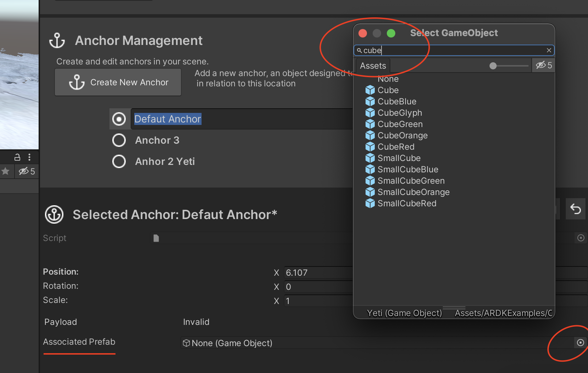Adjust the icon size slider handle
Viewport: 588px width, 373px height.
pyautogui.click(x=493, y=66)
